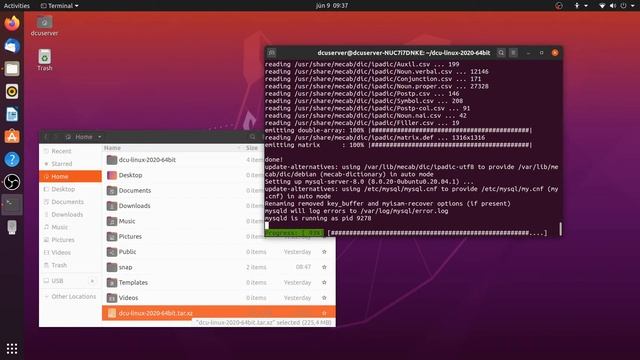Launch Rhythmbox music player from dock
Image resolution: width=640 pixels, height=360 pixels.
12,91
